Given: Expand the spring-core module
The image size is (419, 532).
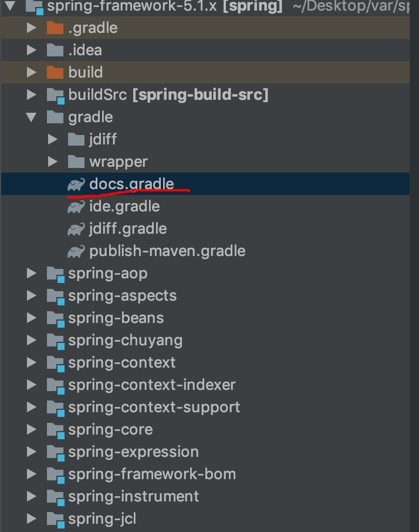Looking at the screenshot, I should point(32,430).
